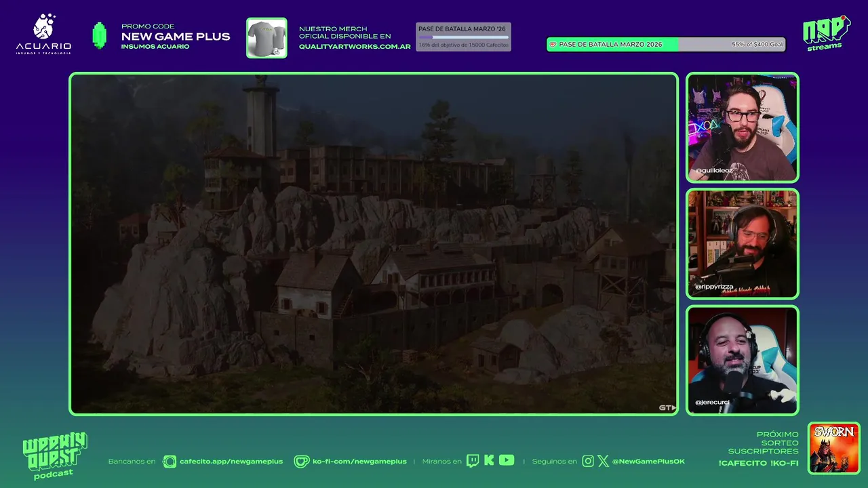Click the NGP streams logo
This screenshot has width=868, height=488.
click(827, 33)
